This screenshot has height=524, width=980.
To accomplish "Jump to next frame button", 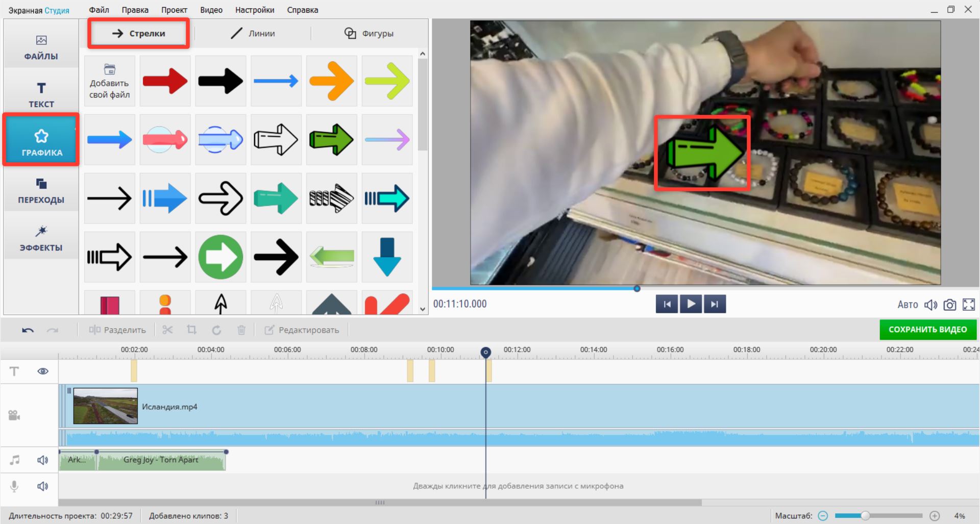I will pos(715,304).
